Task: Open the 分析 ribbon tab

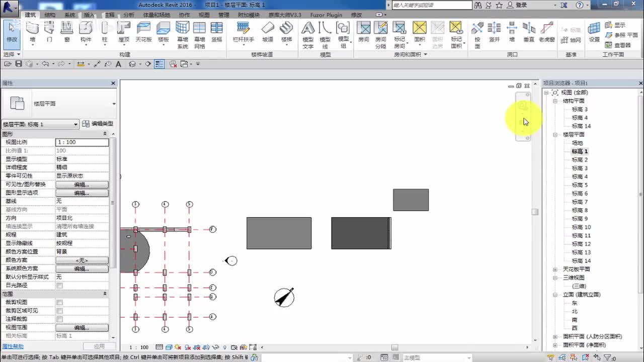Action: click(129, 15)
